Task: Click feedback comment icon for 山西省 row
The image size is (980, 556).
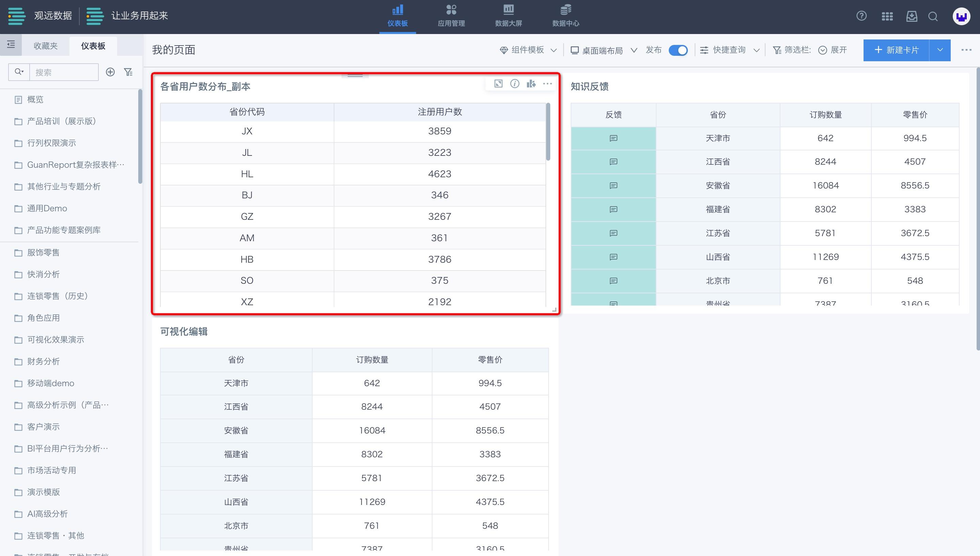Action: coord(613,257)
